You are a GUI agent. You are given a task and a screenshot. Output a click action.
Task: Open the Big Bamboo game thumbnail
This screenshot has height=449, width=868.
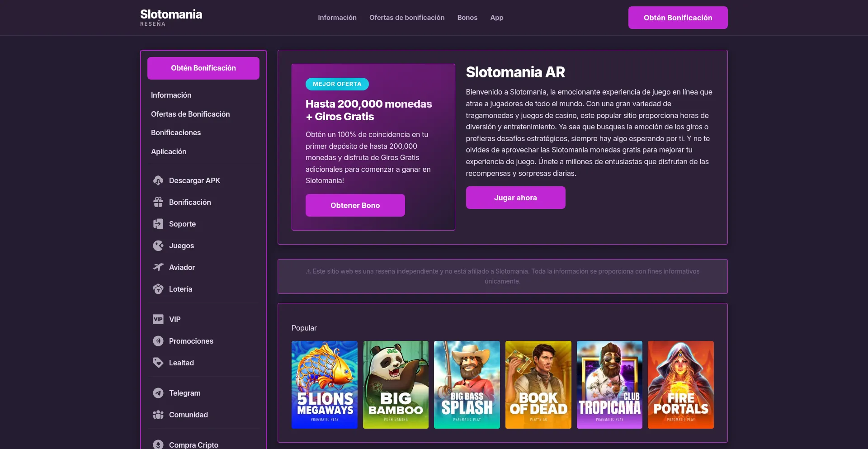tap(396, 385)
